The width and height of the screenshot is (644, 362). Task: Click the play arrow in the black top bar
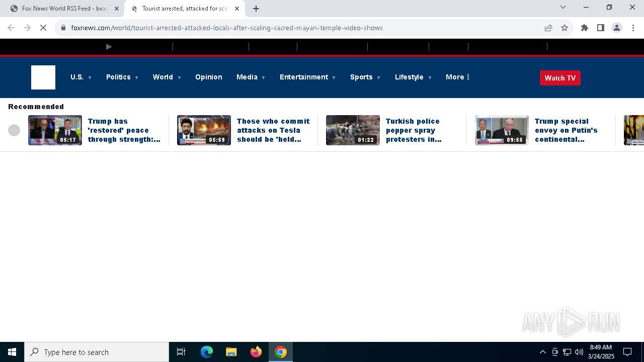point(109,47)
